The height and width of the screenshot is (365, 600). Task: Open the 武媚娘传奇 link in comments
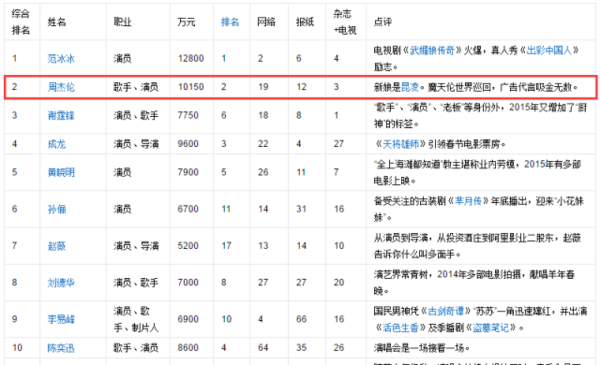point(432,51)
